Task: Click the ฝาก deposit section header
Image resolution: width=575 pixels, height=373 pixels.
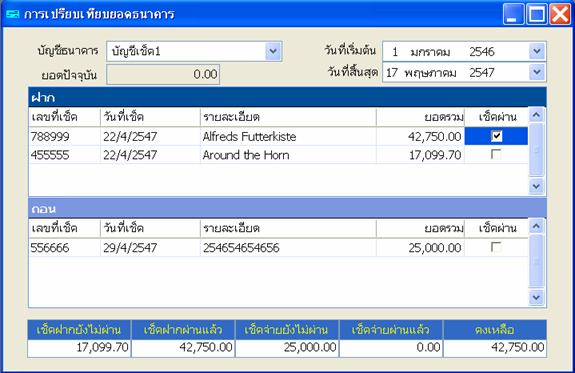Action: tap(287, 98)
